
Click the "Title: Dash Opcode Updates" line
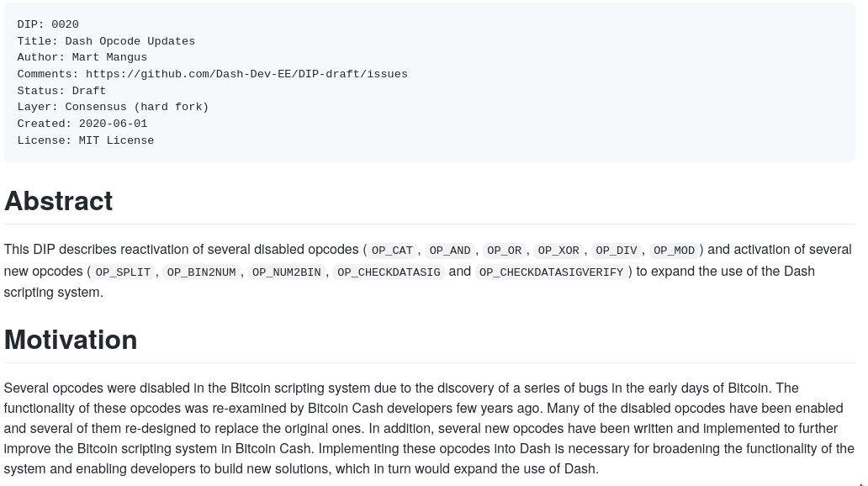coord(106,41)
